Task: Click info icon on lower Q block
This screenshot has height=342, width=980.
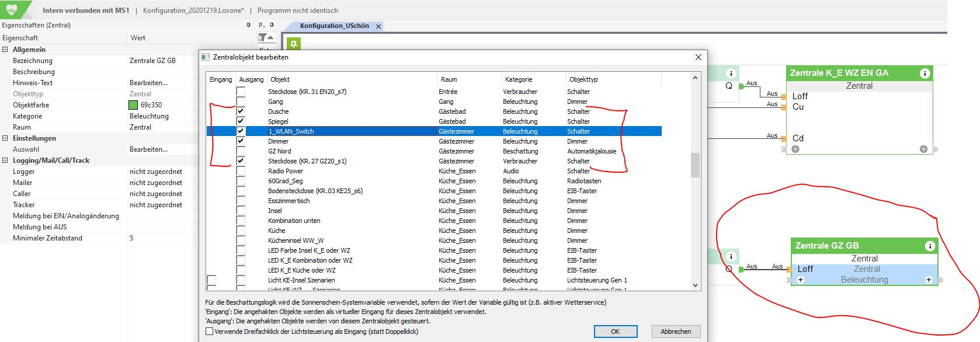Action: tap(731, 256)
